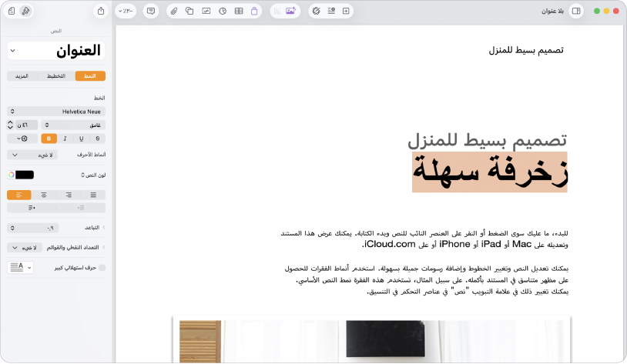Open the لون النص popup label
Image resolution: width=627 pixels, height=364 pixels.
(93, 175)
